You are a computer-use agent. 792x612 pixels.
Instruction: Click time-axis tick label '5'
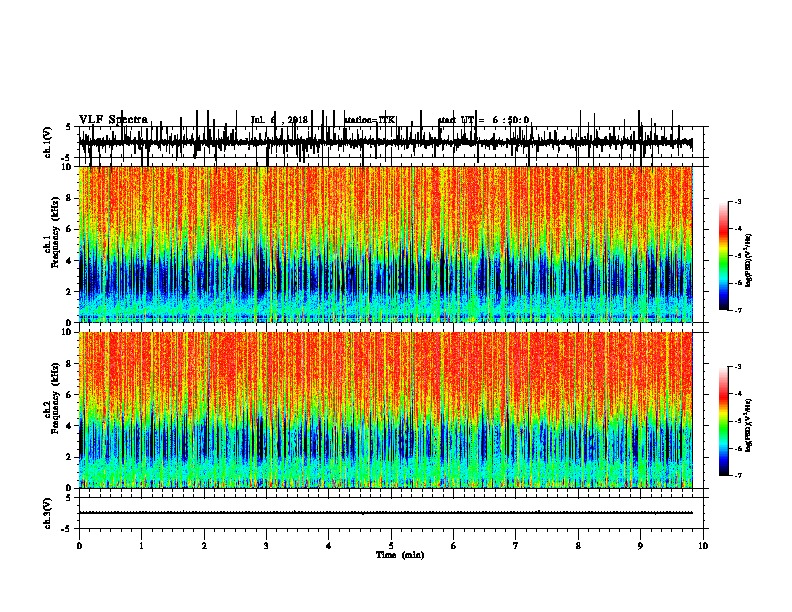(391, 546)
